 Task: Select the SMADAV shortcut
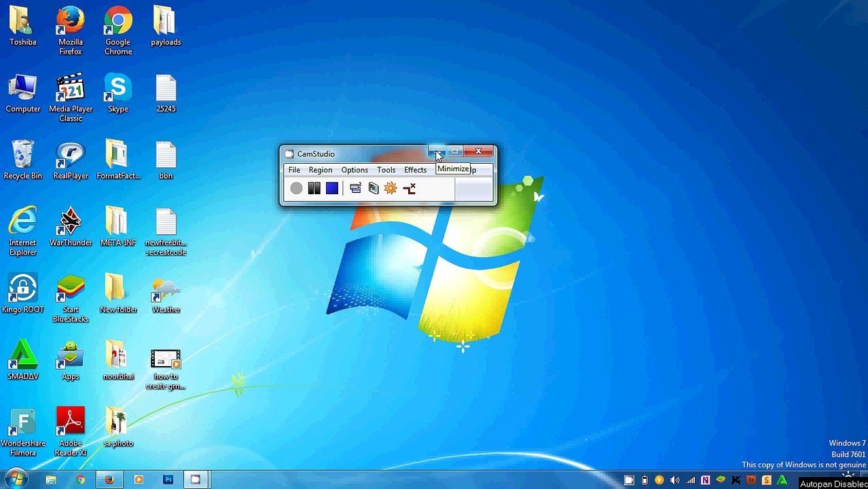tap(23, 361)
